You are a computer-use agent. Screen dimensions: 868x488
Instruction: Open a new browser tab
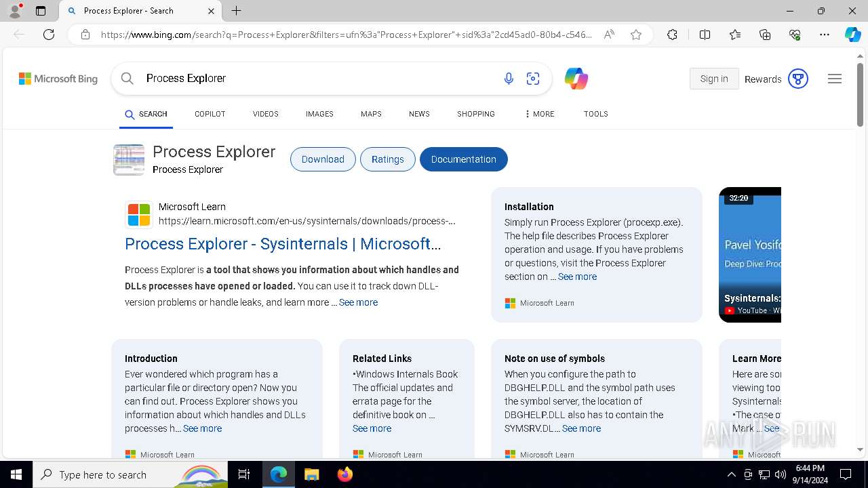tap(236, 11)
